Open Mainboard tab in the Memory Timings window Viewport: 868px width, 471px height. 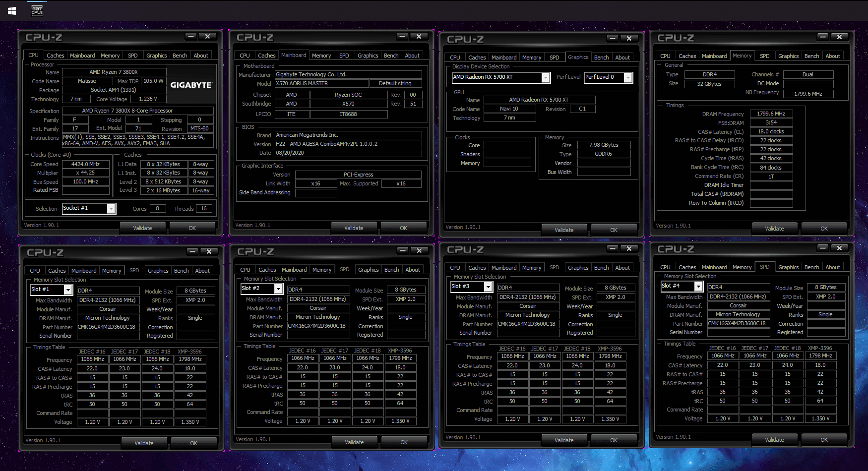tap(714, 56)
